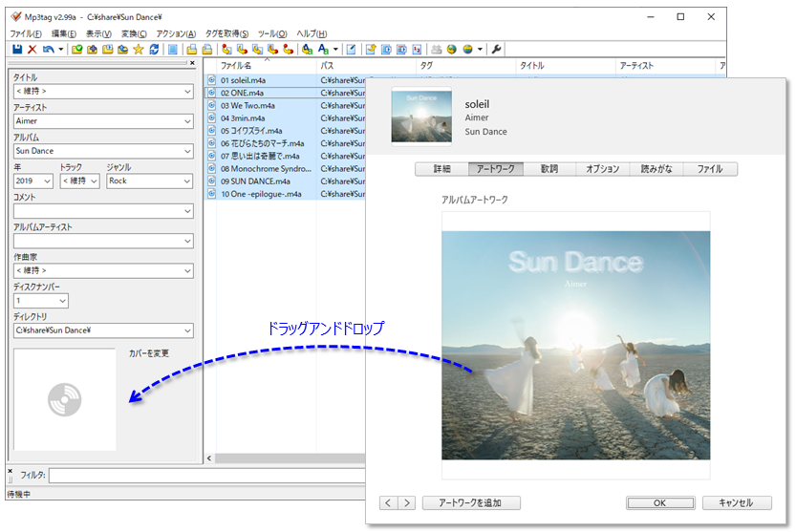Image resolution: width=796 pixels, height=532 pixels.
Task: Click the Favorites star icon
Action: tap(138, 50)
